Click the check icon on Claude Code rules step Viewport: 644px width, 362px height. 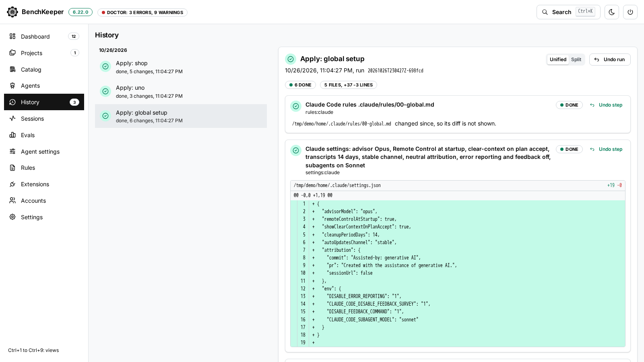[296, 106]
